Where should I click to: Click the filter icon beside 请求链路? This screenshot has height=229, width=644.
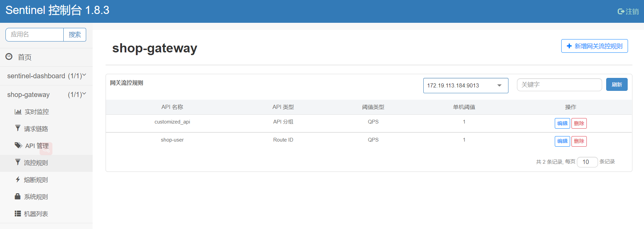pos(18,128)
